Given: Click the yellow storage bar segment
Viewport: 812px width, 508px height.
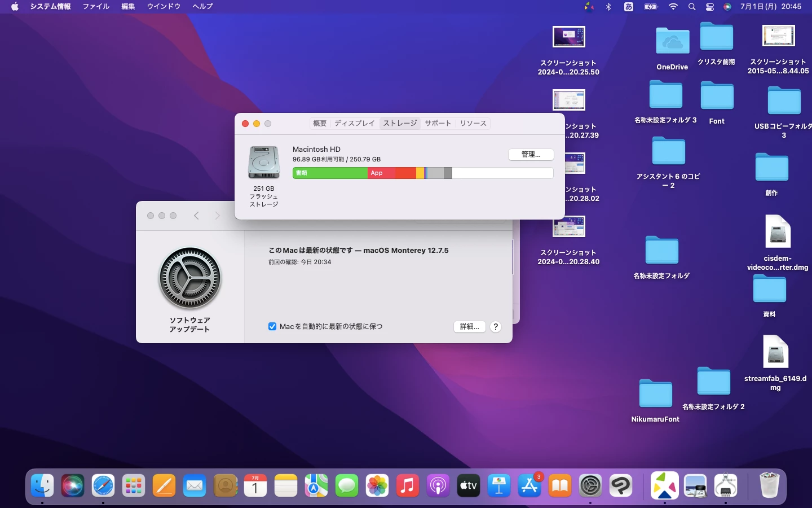Looking at the screenshot, I should pos(420,173).
